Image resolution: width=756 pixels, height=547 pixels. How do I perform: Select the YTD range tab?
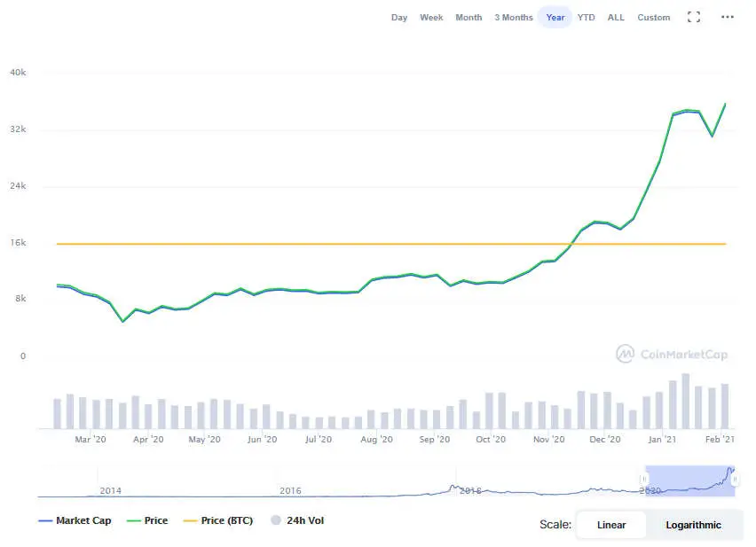click(586, 18)
